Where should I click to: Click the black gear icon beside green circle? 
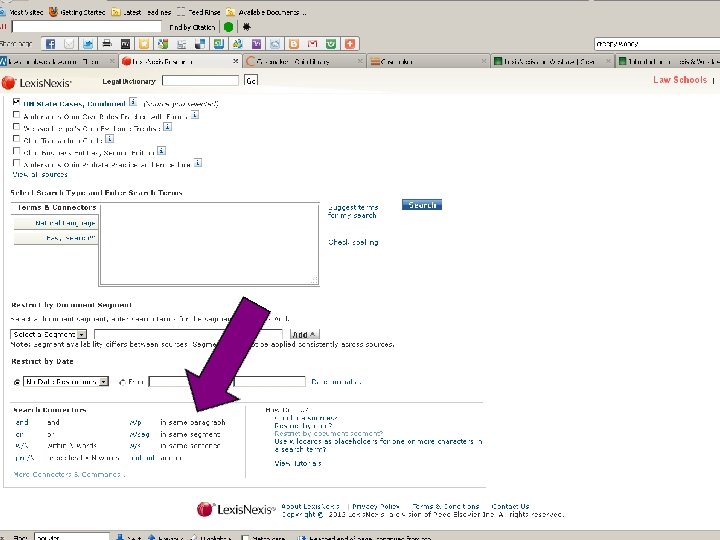pos(247,27)
